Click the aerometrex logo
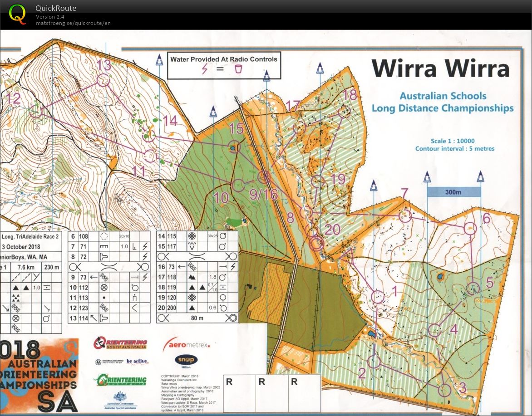This screenshot has height=416, width=532. 186,344
